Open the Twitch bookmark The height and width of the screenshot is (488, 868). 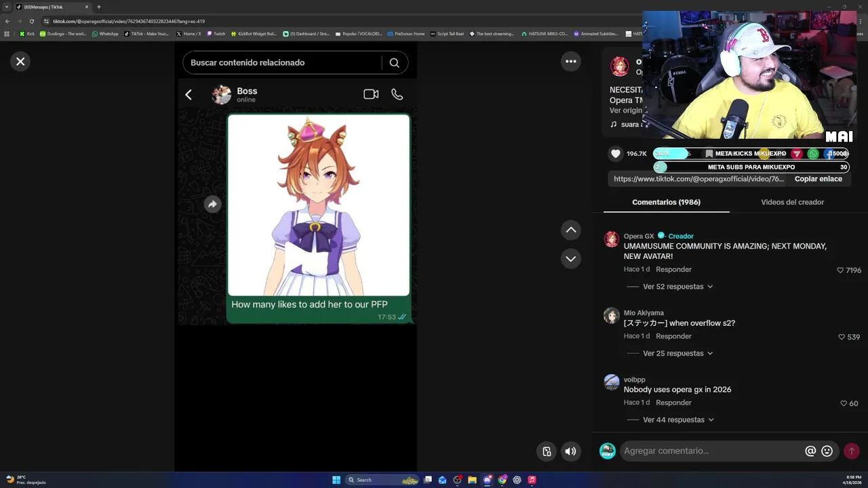click(x=216, y=33)
